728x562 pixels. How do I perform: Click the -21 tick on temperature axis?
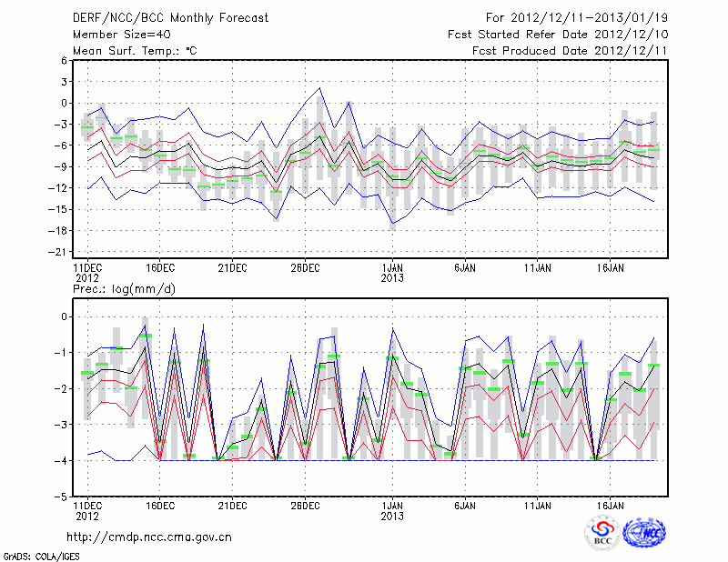(x=65, y=252)
